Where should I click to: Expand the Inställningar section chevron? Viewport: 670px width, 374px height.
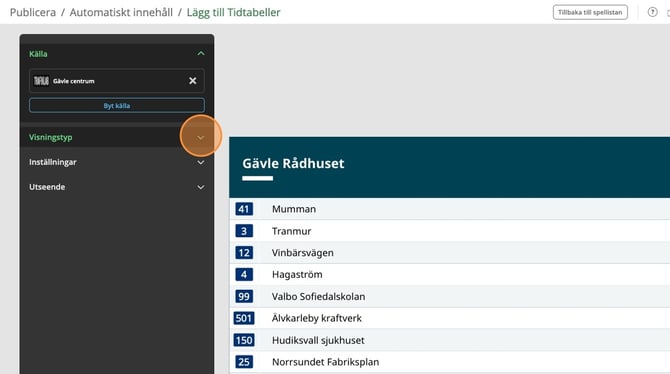[x=200, y=162]
